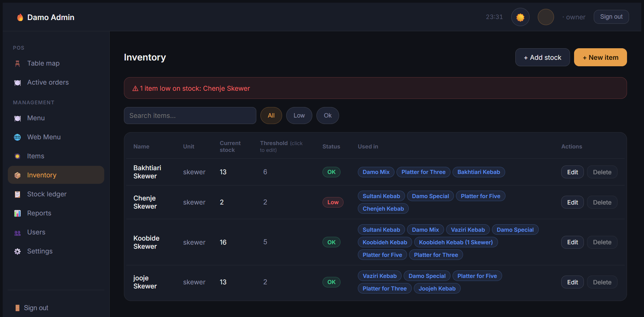Click Joojeh Kebab tag
The image size is (644, 317).
tap(437, 288)
